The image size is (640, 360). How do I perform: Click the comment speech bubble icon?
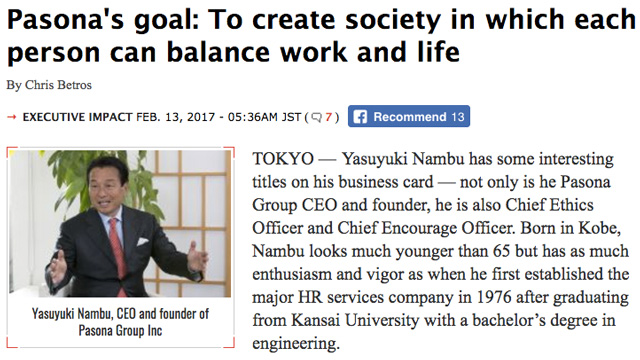tap(316, 118)
